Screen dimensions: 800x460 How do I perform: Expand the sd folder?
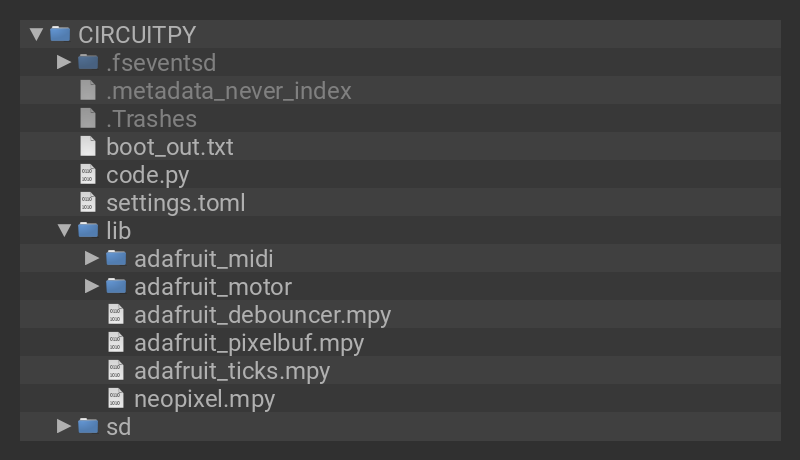click(64, 426)
